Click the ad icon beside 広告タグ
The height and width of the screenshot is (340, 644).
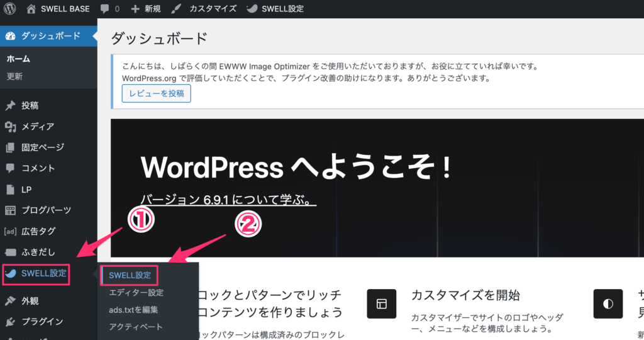click(x=10, y=231)
